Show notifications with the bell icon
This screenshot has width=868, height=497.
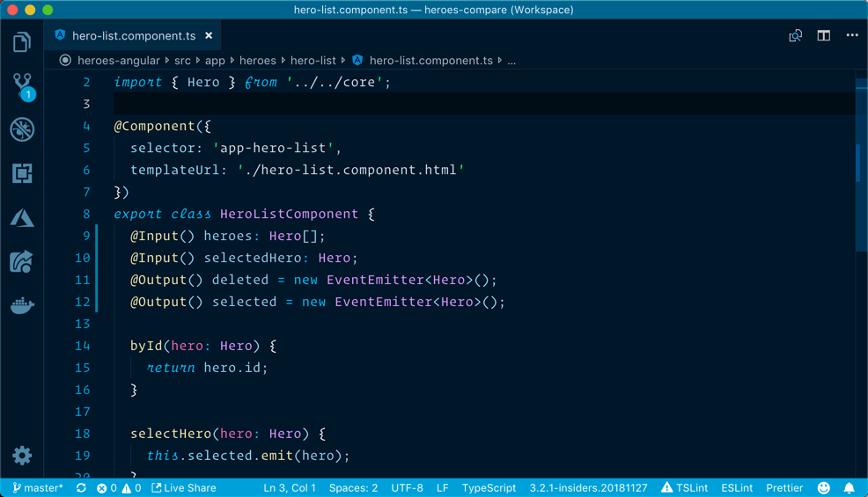(849, 487)
